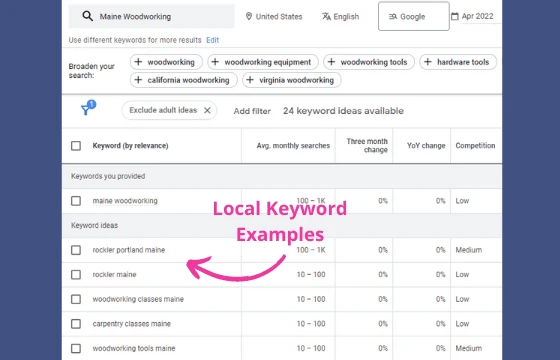This screenshot has width=560, height=360.
Task: Select the woodworking classes maine keyword
Action: [x=138, y=299]
